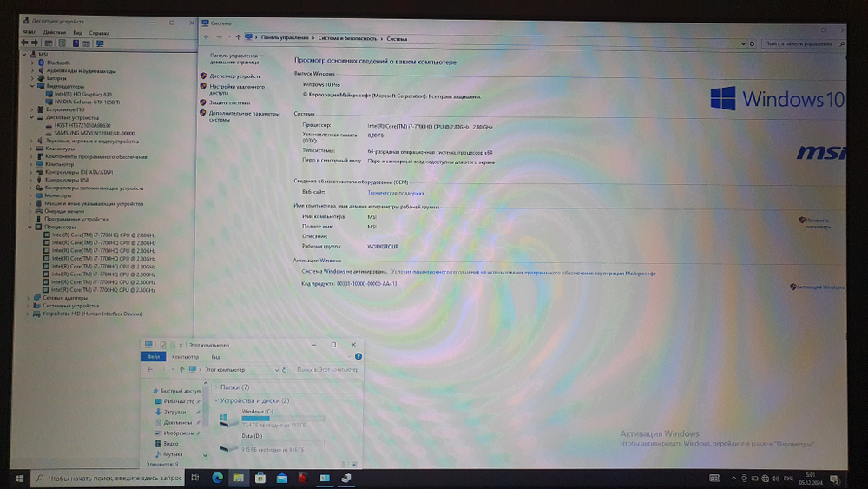The width and height of the screenshot is (868, 489).
Task: Expand the Мониторы category
Action: (31, 195)
